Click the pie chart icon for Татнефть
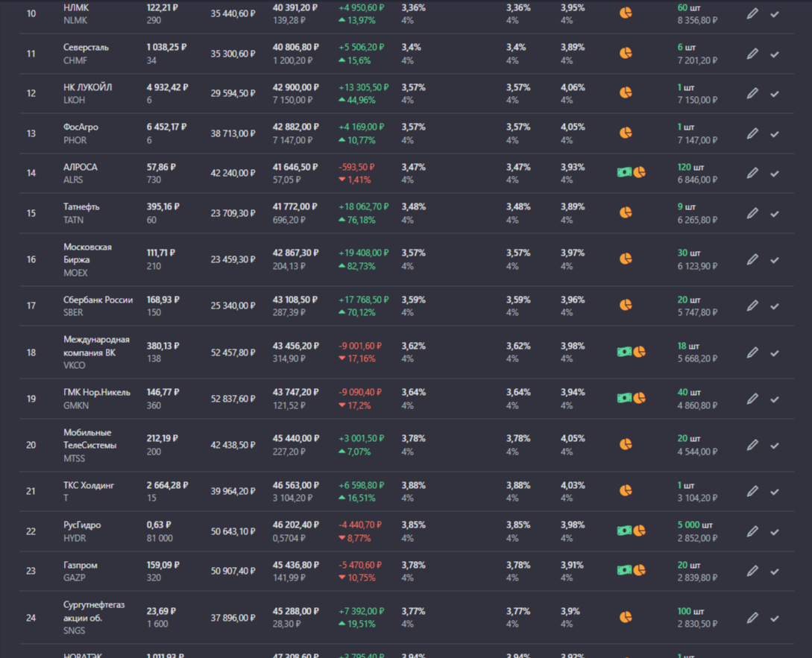The image size is (812, 658). (x=626, y=212)
